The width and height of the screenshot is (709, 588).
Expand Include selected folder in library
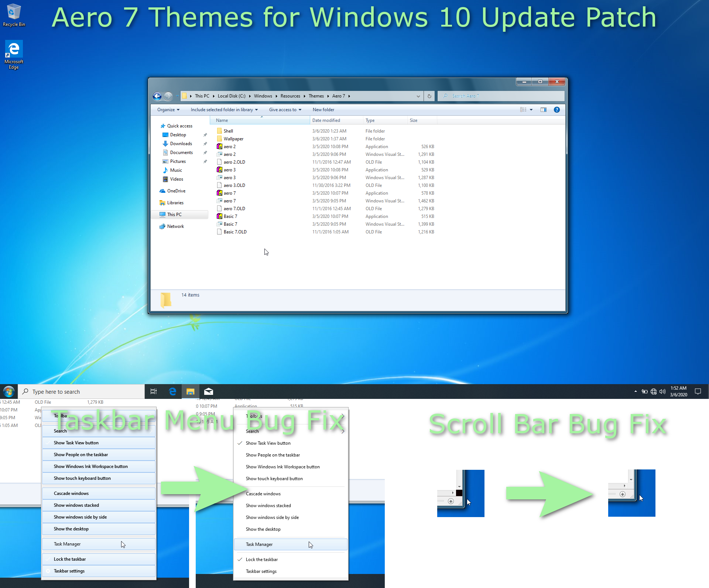coord(224,110)
